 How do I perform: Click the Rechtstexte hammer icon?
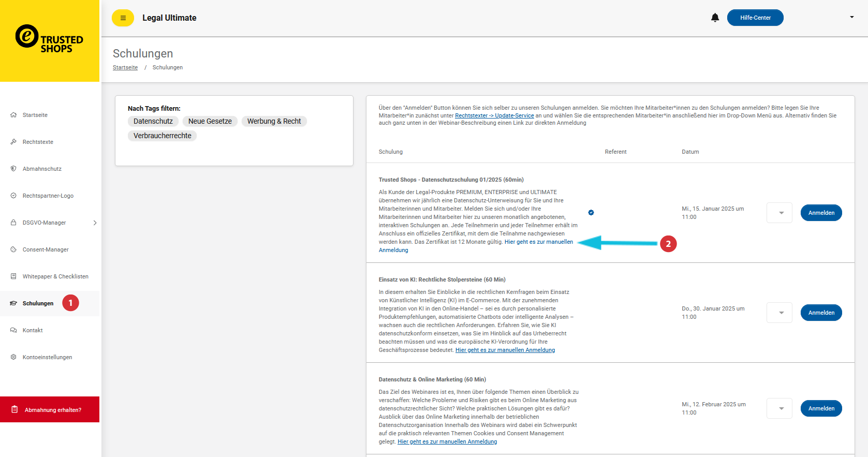pos(13,142)
